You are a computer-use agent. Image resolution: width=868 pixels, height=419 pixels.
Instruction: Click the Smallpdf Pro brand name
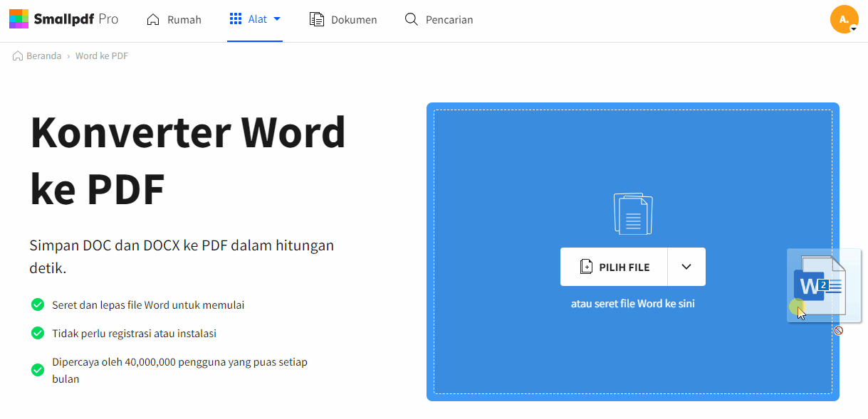(x=75, y=19)
